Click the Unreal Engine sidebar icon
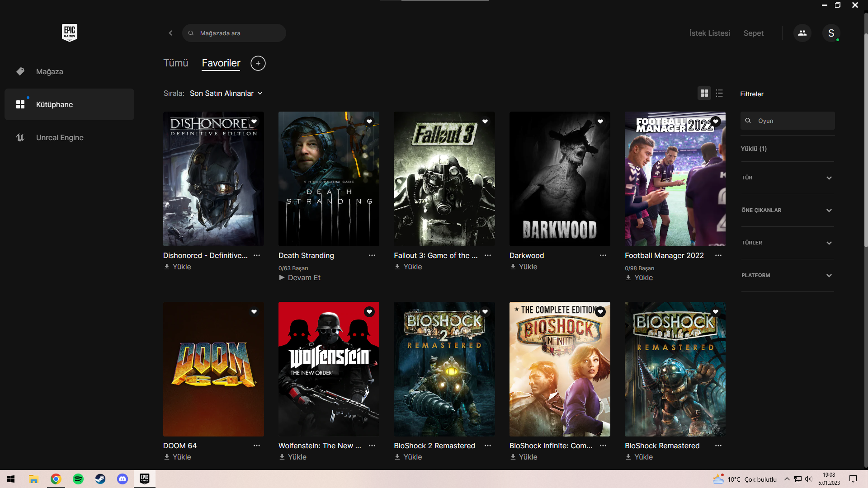Image resolution: width=868 pixels, height=488 pixels. (19, 138)
